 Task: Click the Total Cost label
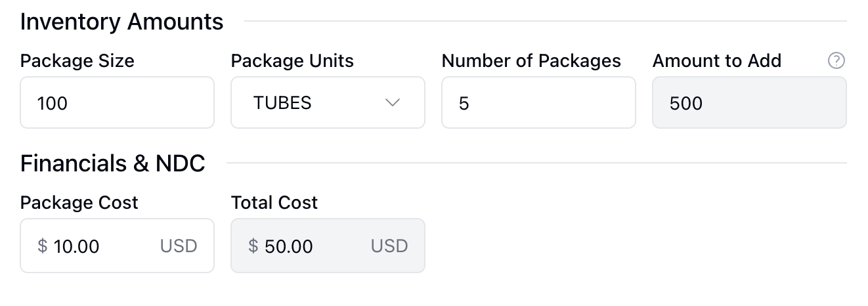(274, 202)
